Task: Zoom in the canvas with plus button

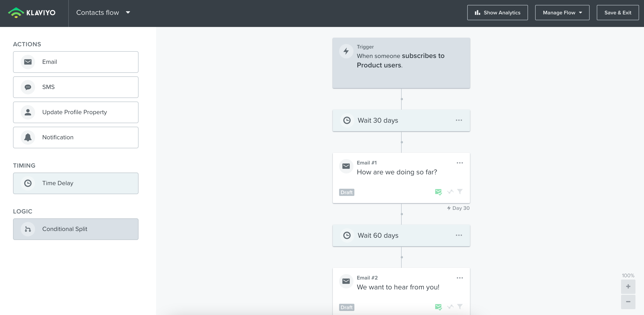Action: coord(628,287)
